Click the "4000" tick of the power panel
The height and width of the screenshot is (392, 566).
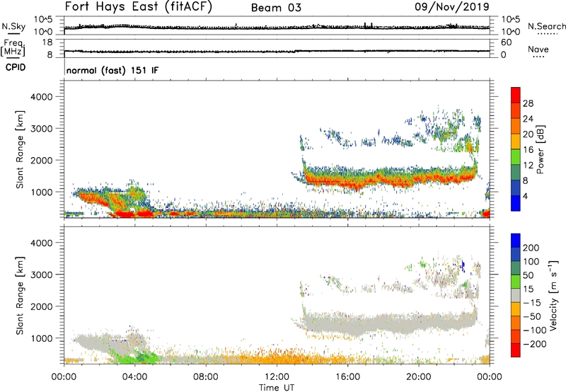point(42,97)
